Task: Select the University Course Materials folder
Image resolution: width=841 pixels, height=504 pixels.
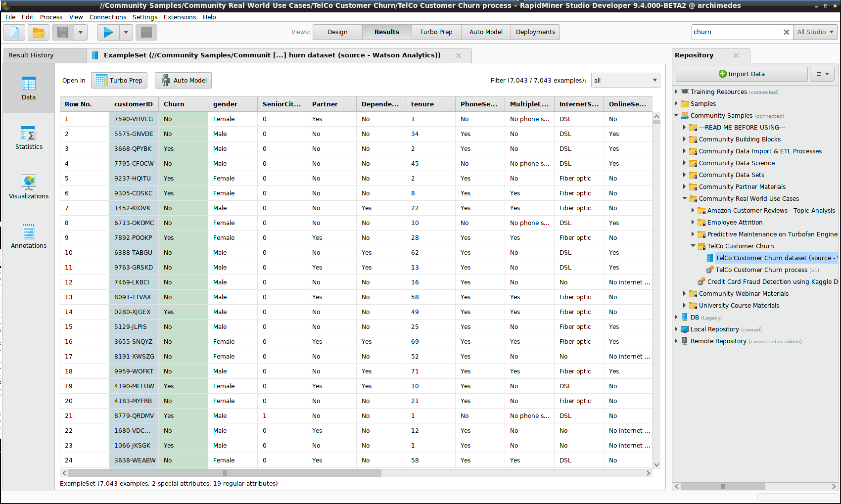Action: coord(739,306)
